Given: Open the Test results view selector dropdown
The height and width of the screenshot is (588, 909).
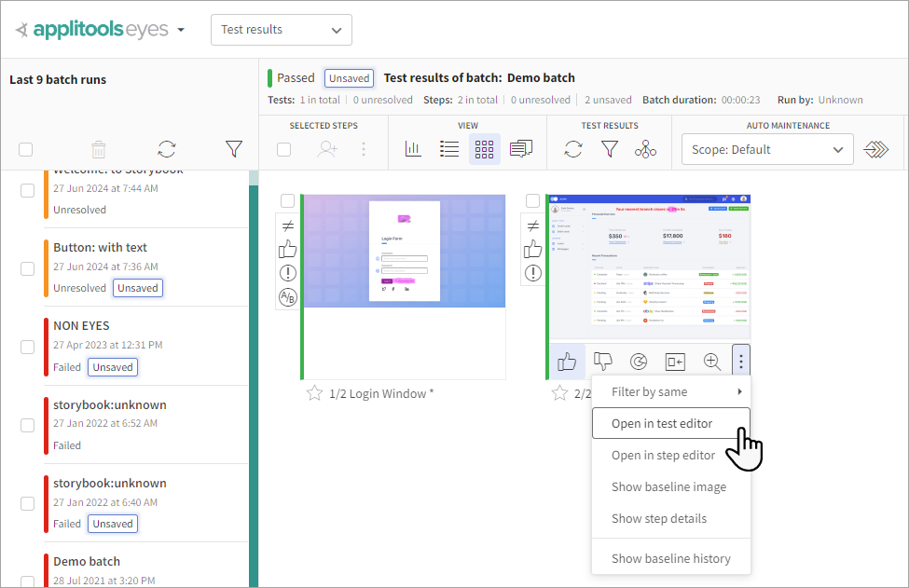Looking at the screenshot, I should click(281, 29).
